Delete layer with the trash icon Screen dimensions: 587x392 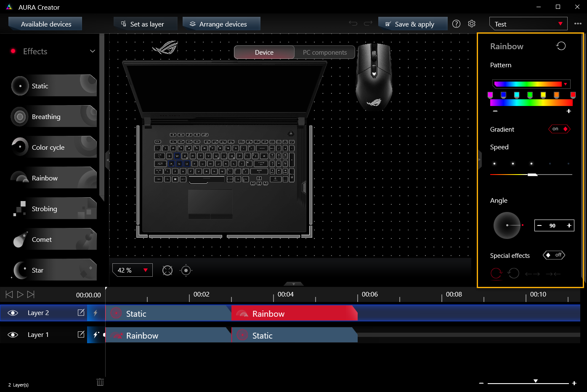(100, 382)
